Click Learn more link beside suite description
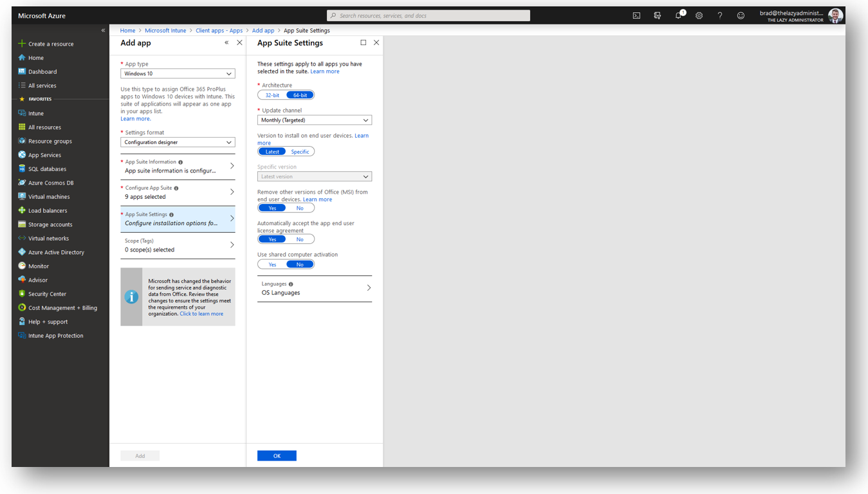This screenshot has height=494, width=868. click(x=325, y=71)
